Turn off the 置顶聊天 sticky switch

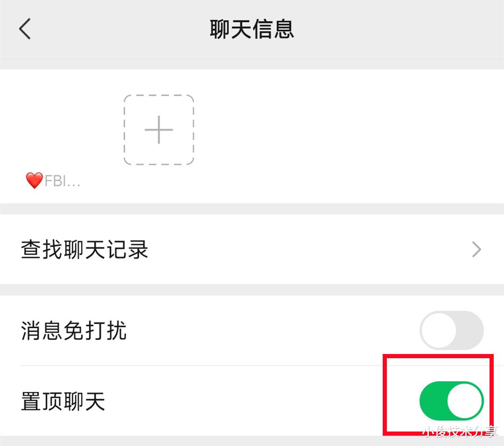(452, 401)
